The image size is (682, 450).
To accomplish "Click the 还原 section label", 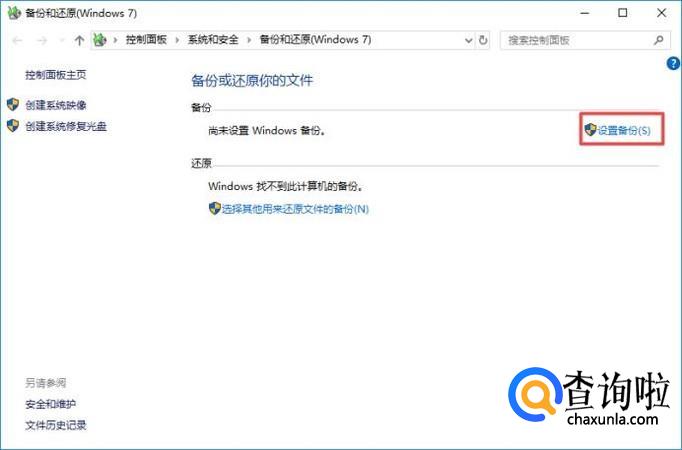I will click(201, 163).
